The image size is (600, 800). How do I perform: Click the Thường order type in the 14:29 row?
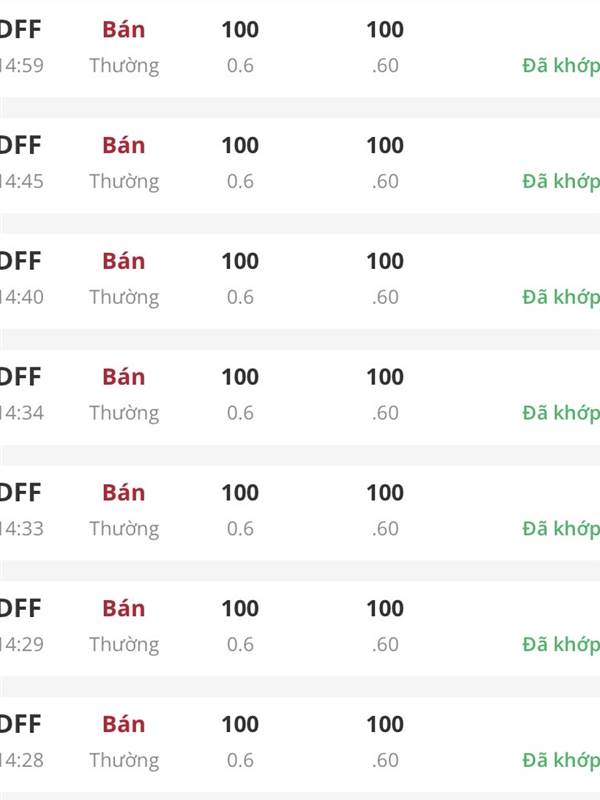(124, 645)
